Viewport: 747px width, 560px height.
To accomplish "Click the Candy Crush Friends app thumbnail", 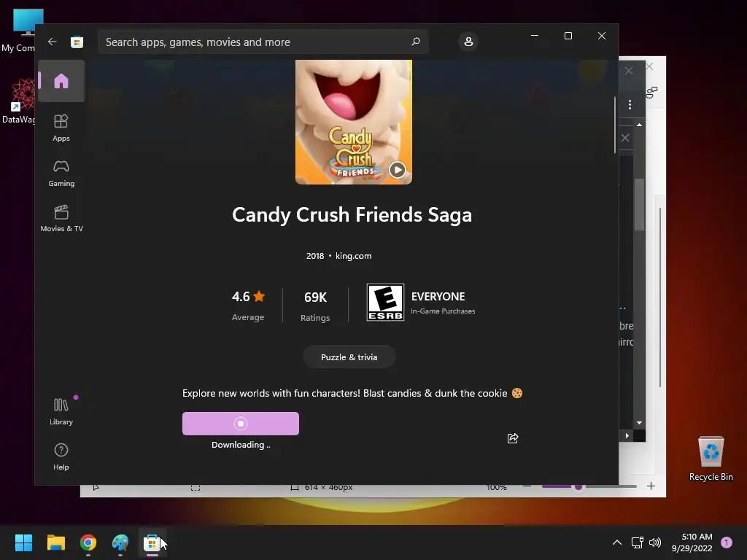I will coord(354,122).
